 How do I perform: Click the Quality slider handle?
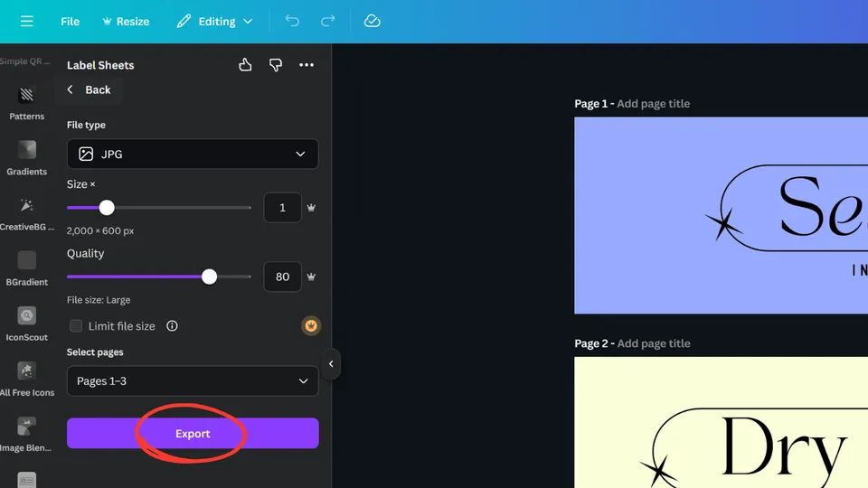coord(209,277)
